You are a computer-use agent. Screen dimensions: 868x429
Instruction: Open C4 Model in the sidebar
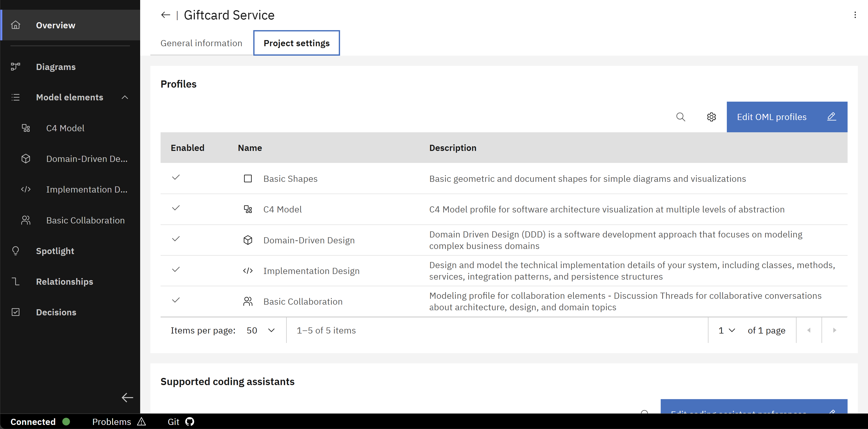click(x=70, y=128)
